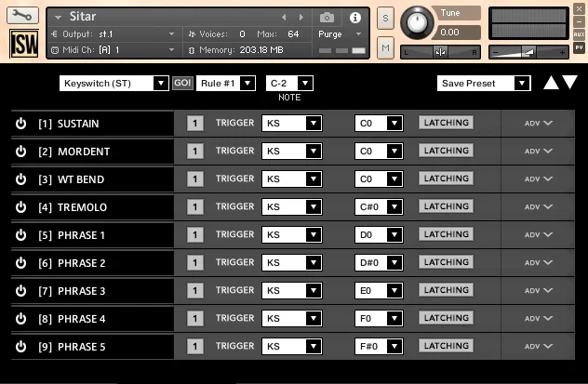588x384 pixels.
Task: Click rule number 1 box on PHRASE 3 row
Action: 195,290
